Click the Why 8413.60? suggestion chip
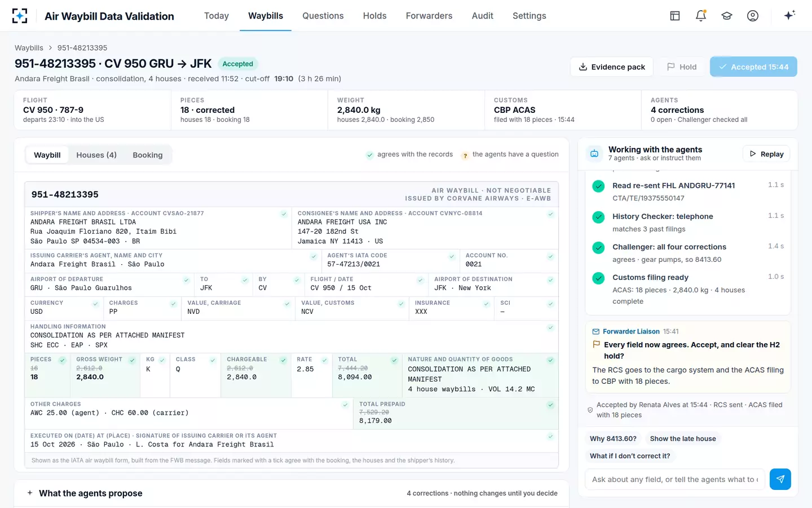 [x=613, y=439]
